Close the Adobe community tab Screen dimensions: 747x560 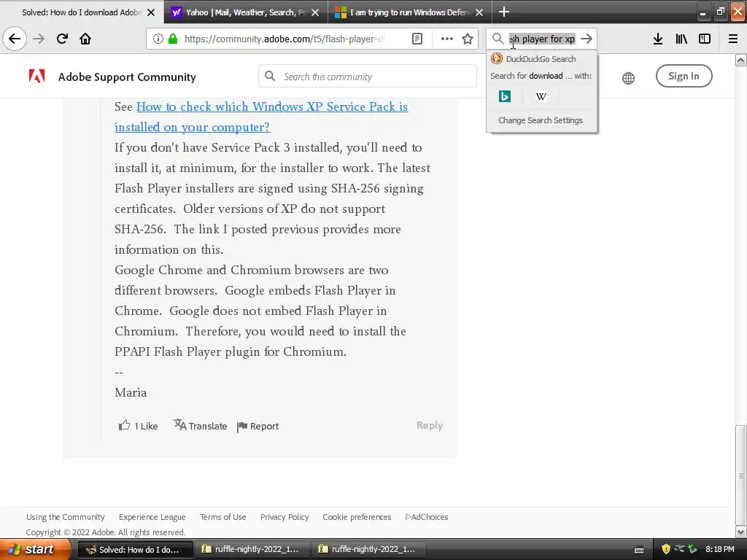(x=151, y=12)
